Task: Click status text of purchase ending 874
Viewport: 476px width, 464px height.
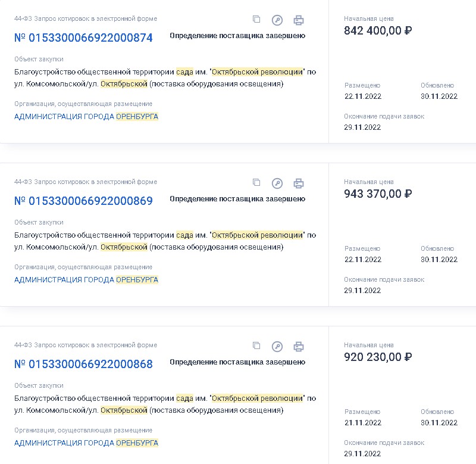Action: pyautogui.click(x=237, y=36)
